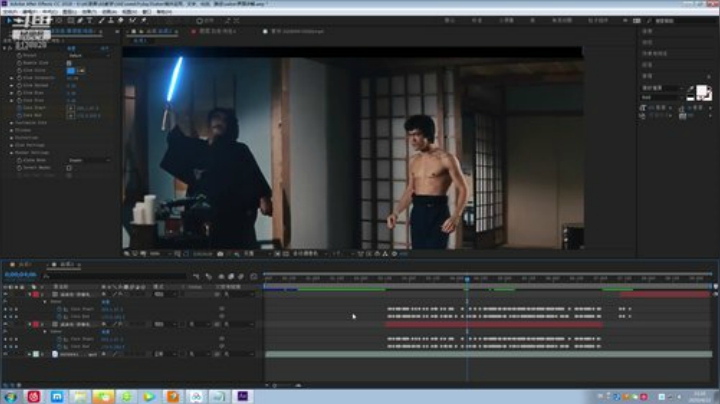This screenshot has width=720, height=404.
Task: Toggle Glow Spread stopwatch in Effect Controls
Action: click(19, 85)
